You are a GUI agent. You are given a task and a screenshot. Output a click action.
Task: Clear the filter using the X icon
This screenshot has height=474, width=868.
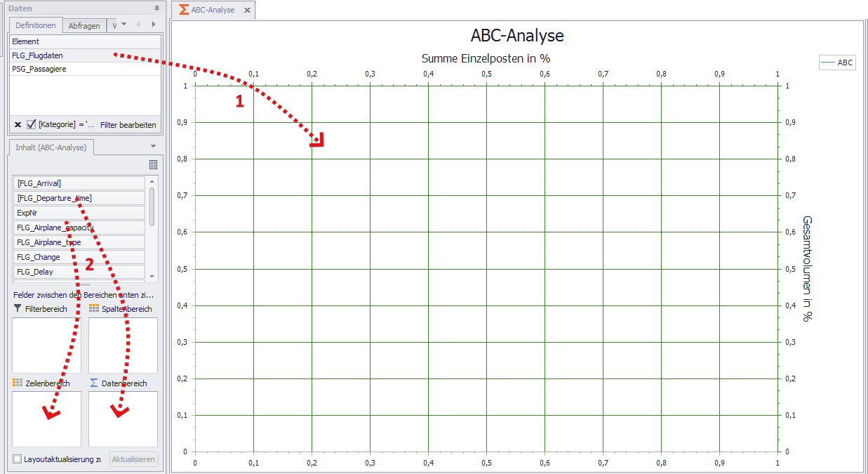[x=17, y=124]
